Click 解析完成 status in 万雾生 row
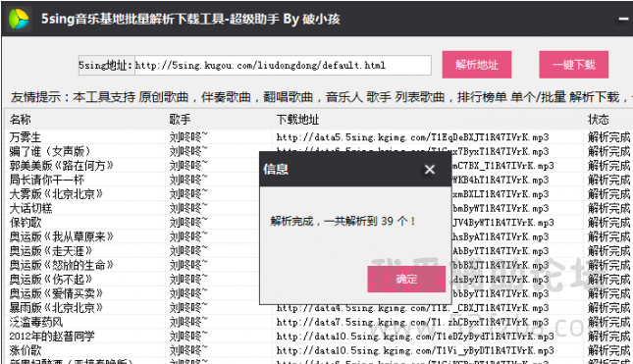The height and width of the screenshot is (364, 633). 608,137
